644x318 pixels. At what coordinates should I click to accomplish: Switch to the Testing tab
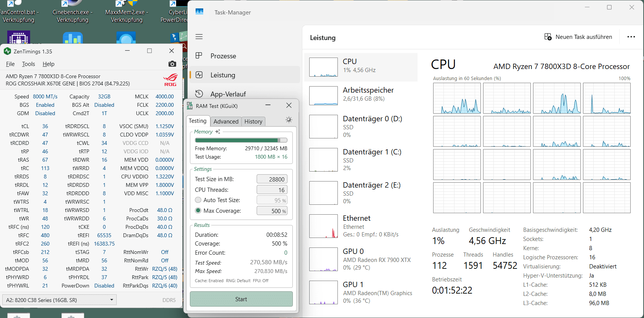198,121
